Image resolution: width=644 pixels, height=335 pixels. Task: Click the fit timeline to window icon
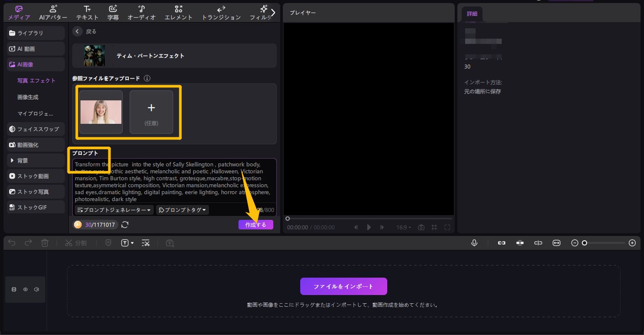coord(557,243)
